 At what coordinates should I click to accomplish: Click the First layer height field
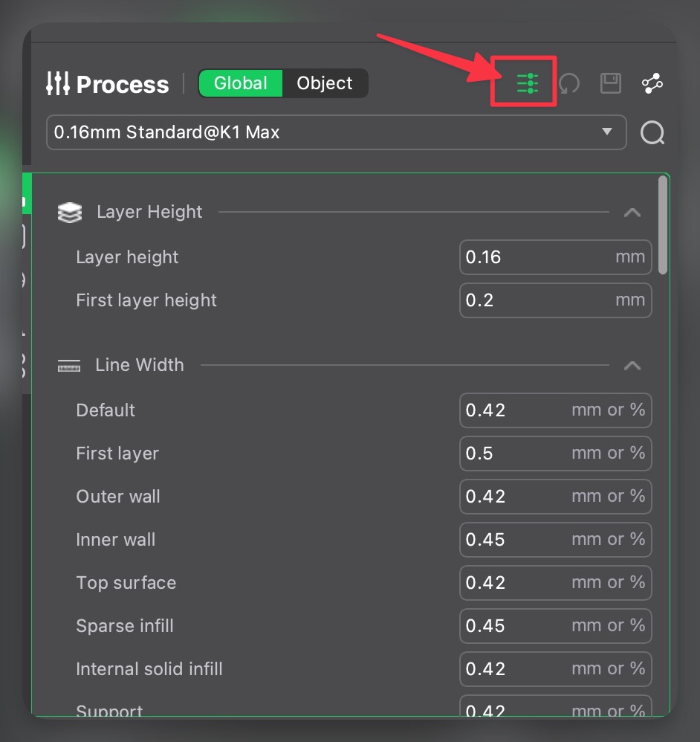coord(535,300)
